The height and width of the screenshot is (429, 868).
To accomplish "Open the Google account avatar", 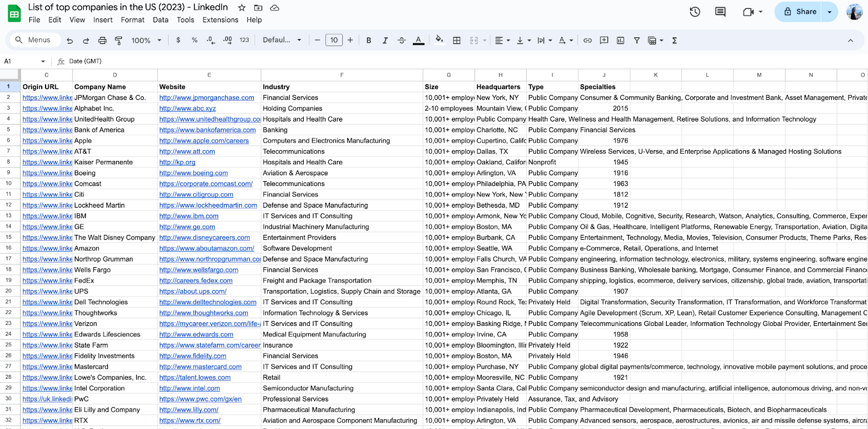I will pos(854,11).
